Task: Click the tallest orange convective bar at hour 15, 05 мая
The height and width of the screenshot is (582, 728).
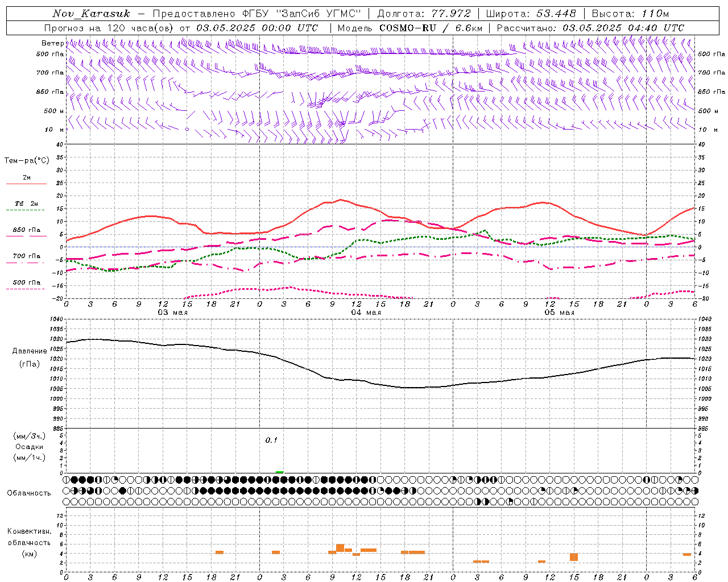Action: point(573,557)
